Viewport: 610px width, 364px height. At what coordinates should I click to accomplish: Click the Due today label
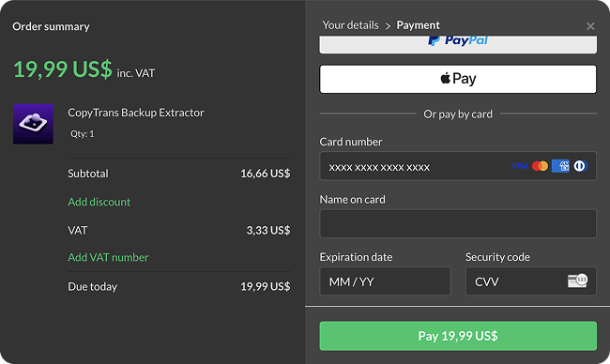93,287
